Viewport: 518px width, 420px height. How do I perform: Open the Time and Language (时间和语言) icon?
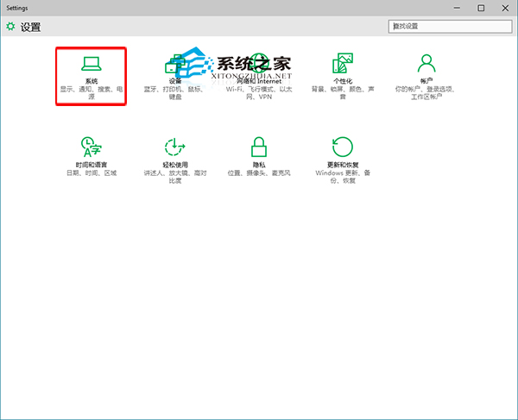point(92,147)
